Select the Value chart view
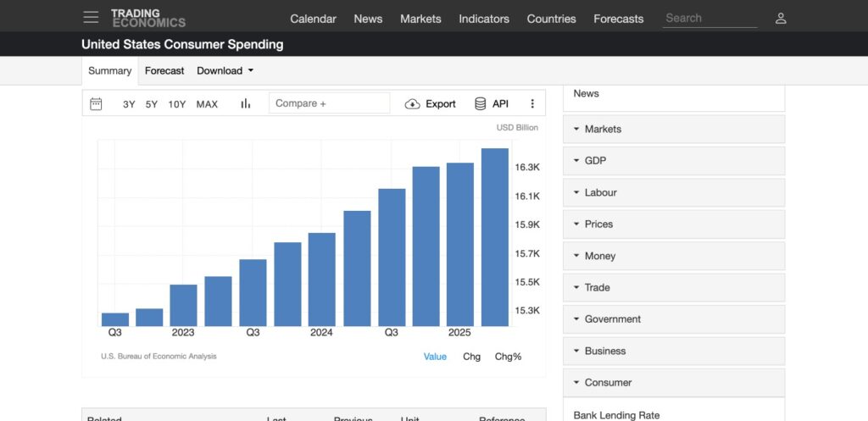This screenshot has width=868, height=421. coord(435,357)
